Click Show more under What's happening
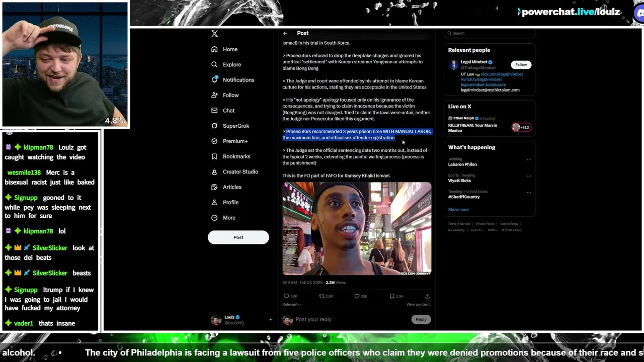The width and height of the screenshot is (644, 362). tap(458, 210)
